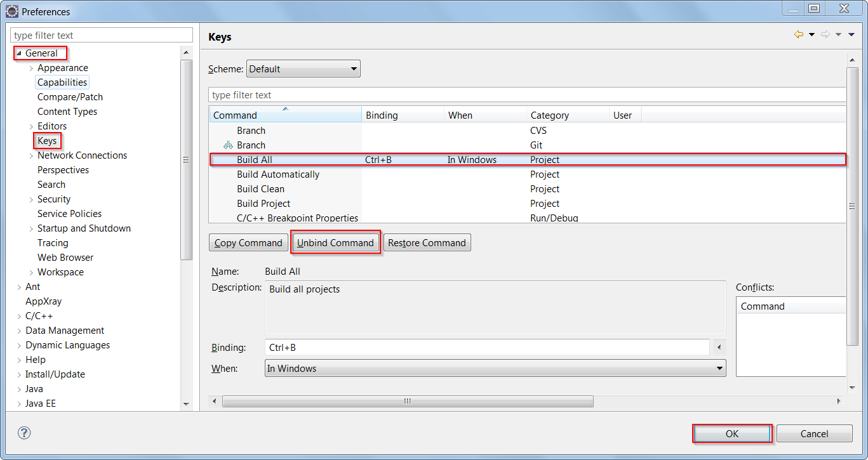Expand the Java node
868x460 pixels.
tap(19, 389)
